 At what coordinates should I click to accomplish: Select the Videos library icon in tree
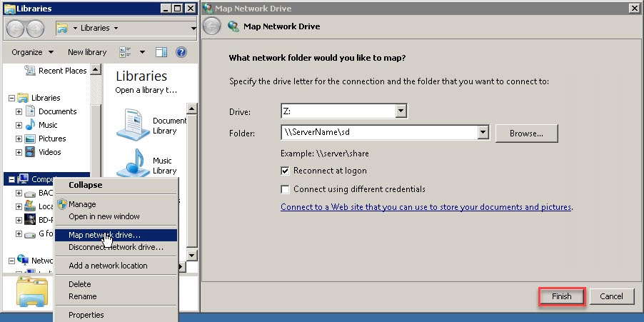point(31,152)
